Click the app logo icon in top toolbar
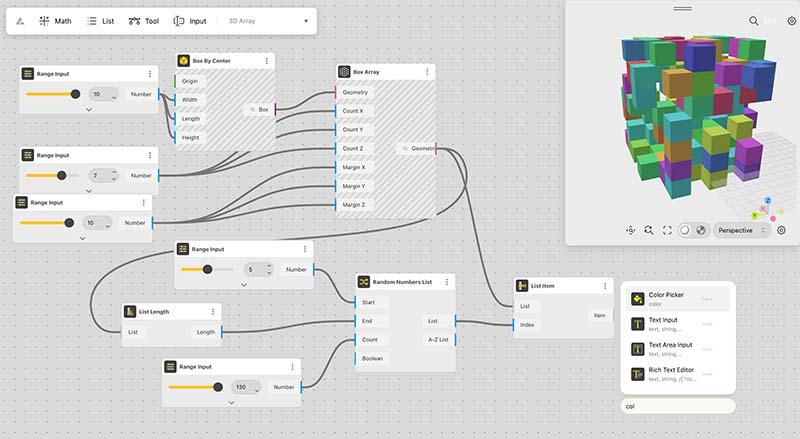800x439 pixels. click(20, 21)
